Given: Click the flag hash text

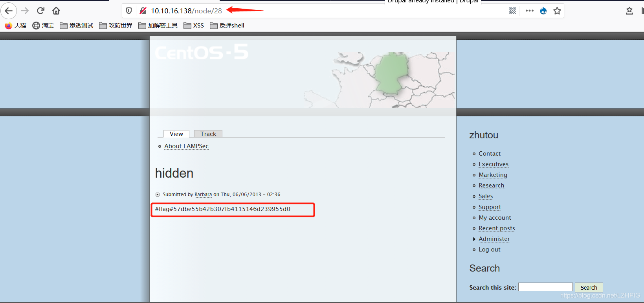Looking at the screenshot, I should [x=222, y=209].
